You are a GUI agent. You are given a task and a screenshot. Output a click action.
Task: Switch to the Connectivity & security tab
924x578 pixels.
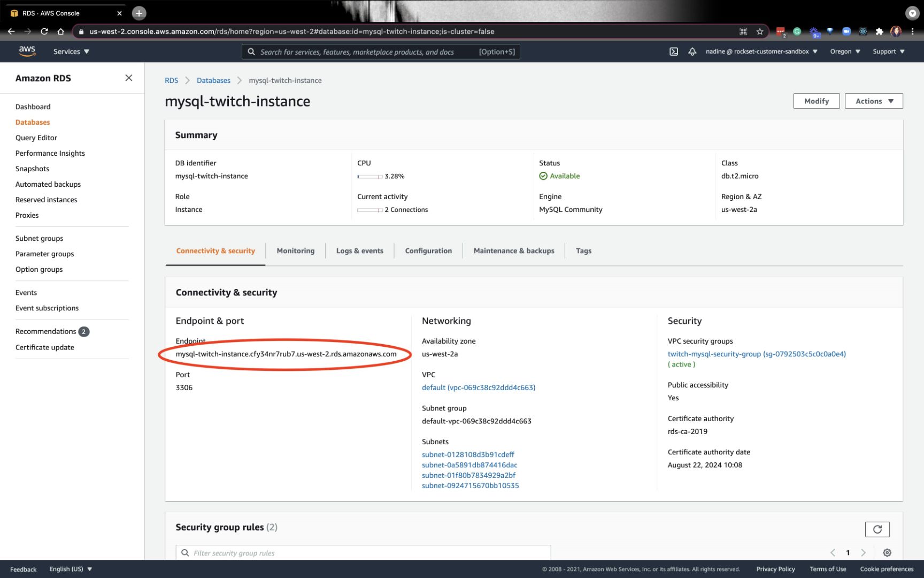click(x=215, y=251)
